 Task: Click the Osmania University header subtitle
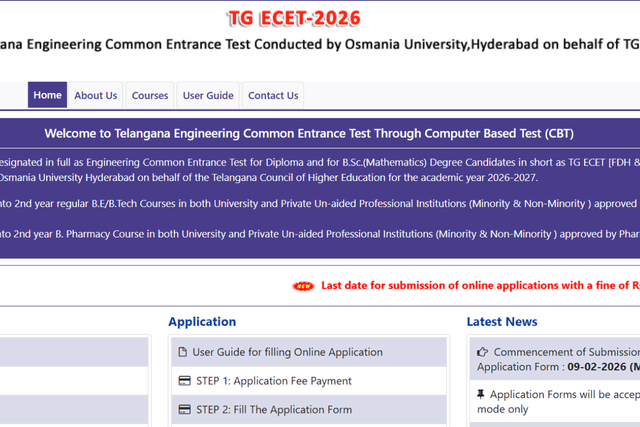tap(320, 44)
